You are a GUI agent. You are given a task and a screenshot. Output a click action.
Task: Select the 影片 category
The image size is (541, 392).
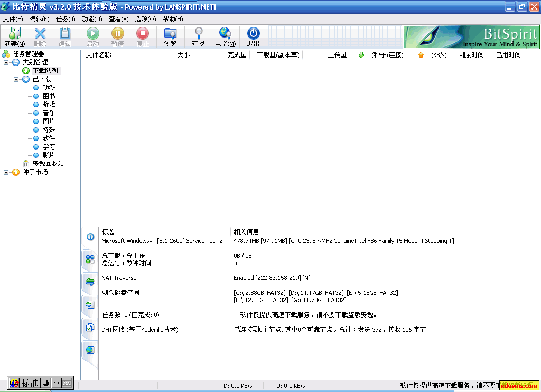click(49, 155)
